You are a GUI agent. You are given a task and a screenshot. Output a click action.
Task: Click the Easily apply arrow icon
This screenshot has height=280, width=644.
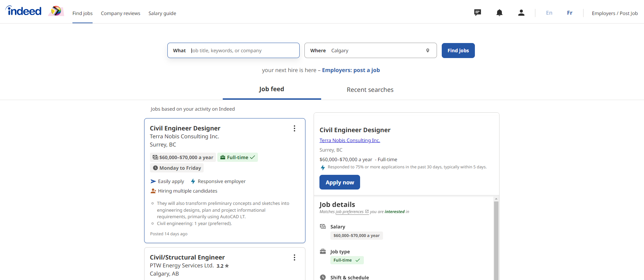(x=153, y=181)
